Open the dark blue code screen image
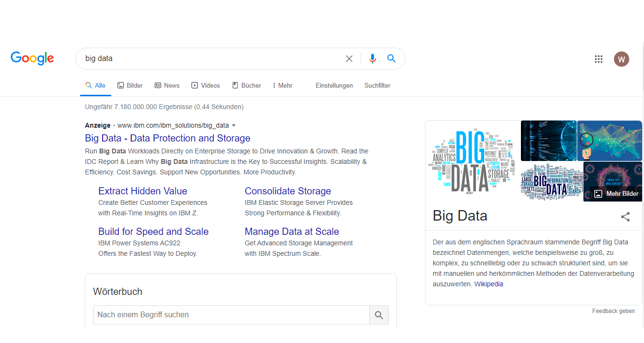 [549, 141]
